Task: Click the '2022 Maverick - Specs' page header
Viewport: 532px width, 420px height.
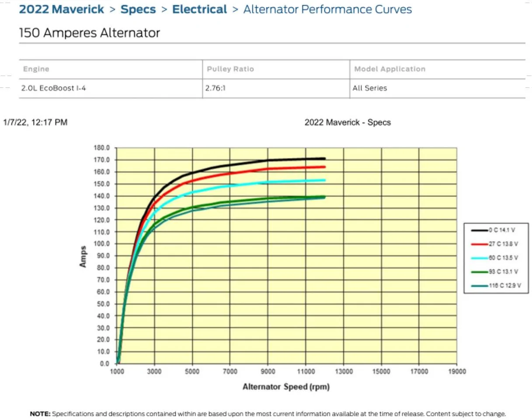Action: (348, 122)
